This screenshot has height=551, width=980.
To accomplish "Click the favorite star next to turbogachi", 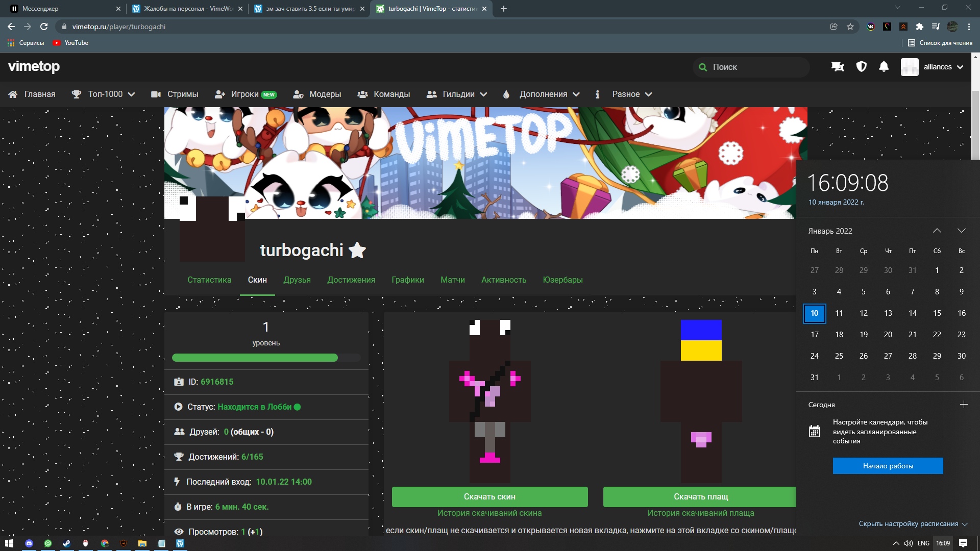I will 357,251.
